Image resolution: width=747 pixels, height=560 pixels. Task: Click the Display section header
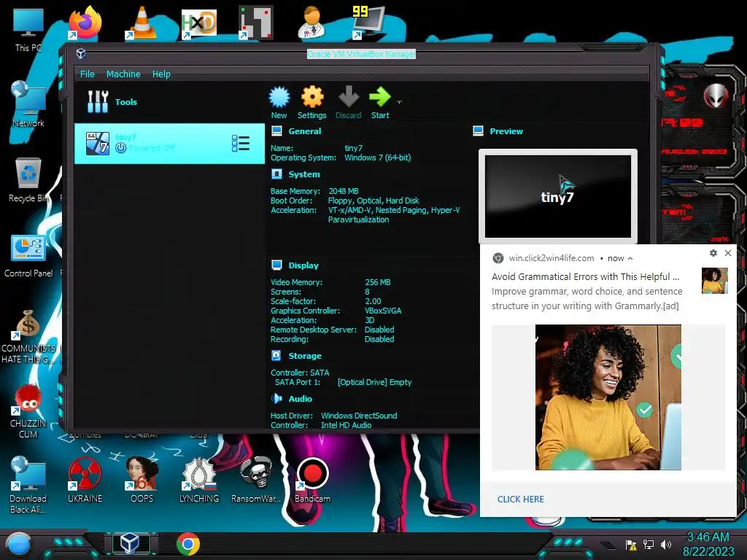click(303, 265)
